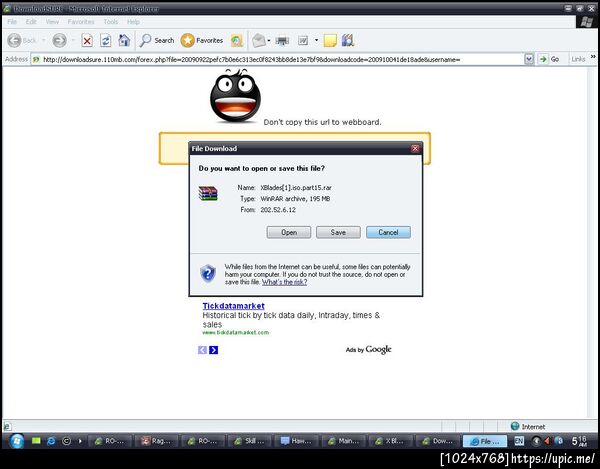Click Cancel in File Download dialog
600x469 pixels.
pyautogui.click(x=388, y=232)
